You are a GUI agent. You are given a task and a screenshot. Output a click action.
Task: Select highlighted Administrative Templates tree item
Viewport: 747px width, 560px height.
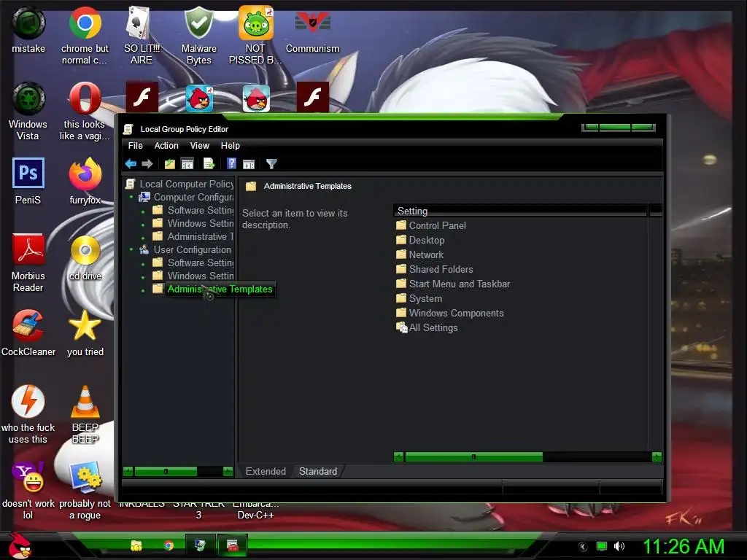coord(220,289)
